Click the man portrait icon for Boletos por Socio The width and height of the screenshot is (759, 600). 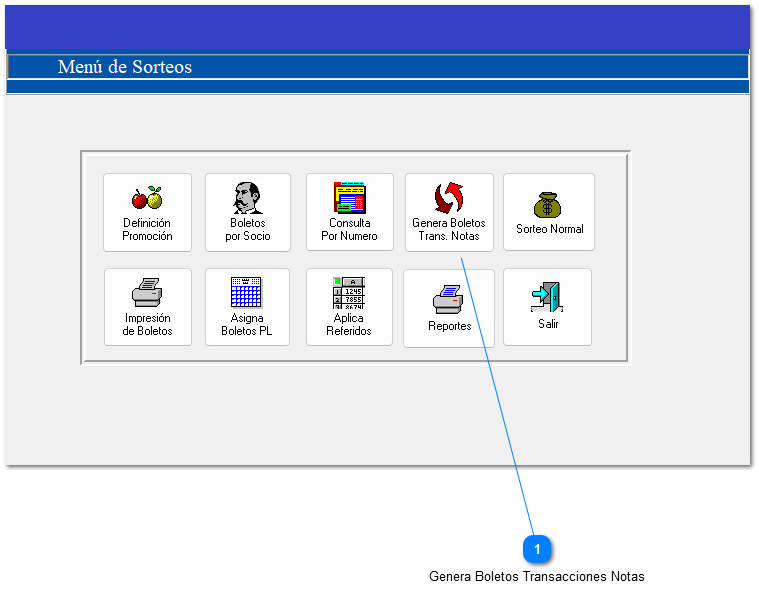point(247,198)
